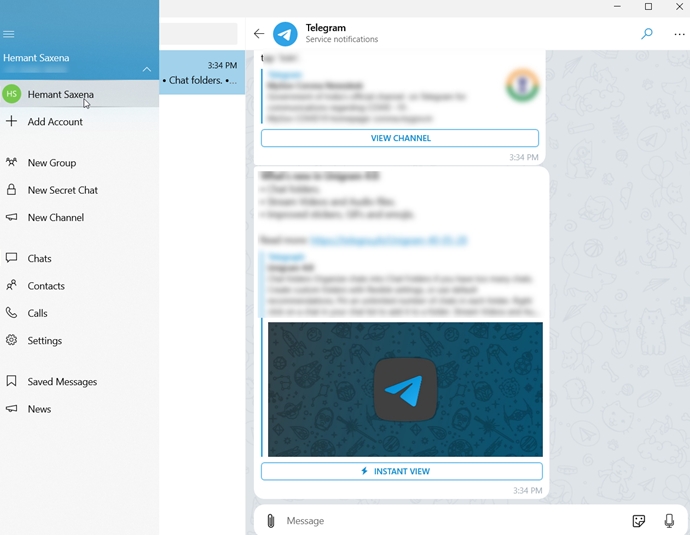This screenshot has height=535, width=690.
Task: Click Add Account option
Action: click(x=55, y=122)
